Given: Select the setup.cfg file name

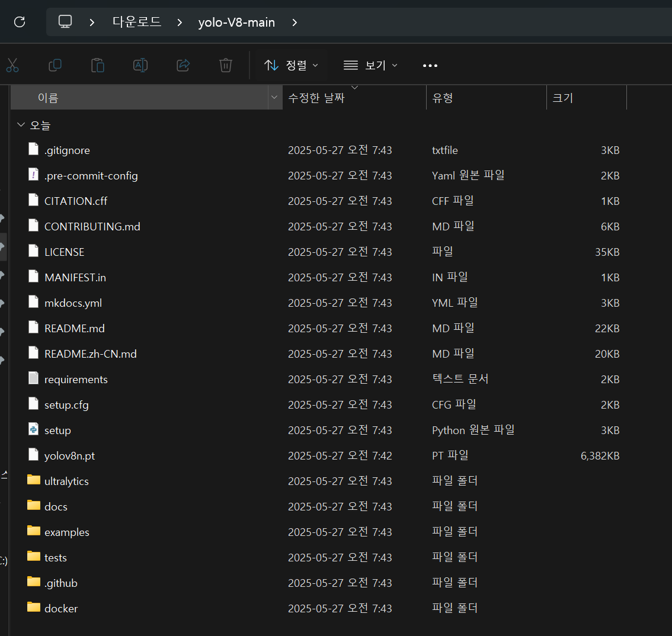Looking at the screenshot, I should click(66, 405).
